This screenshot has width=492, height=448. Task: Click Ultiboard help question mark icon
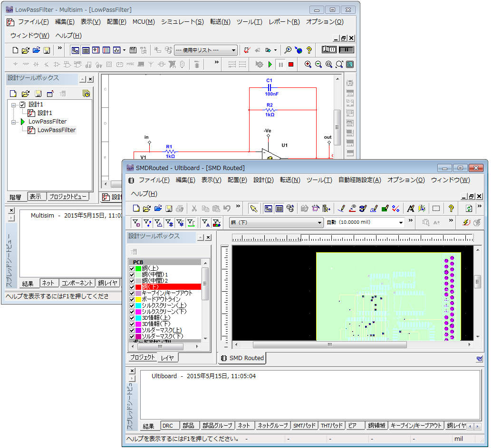[x=451, y=209]
